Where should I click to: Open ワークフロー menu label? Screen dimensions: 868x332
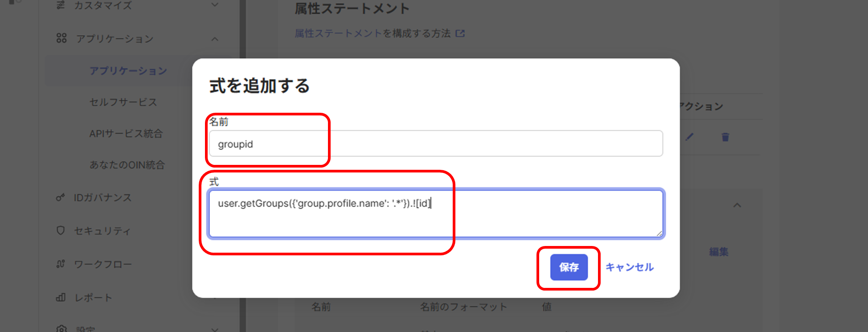[x=103, y=264]
